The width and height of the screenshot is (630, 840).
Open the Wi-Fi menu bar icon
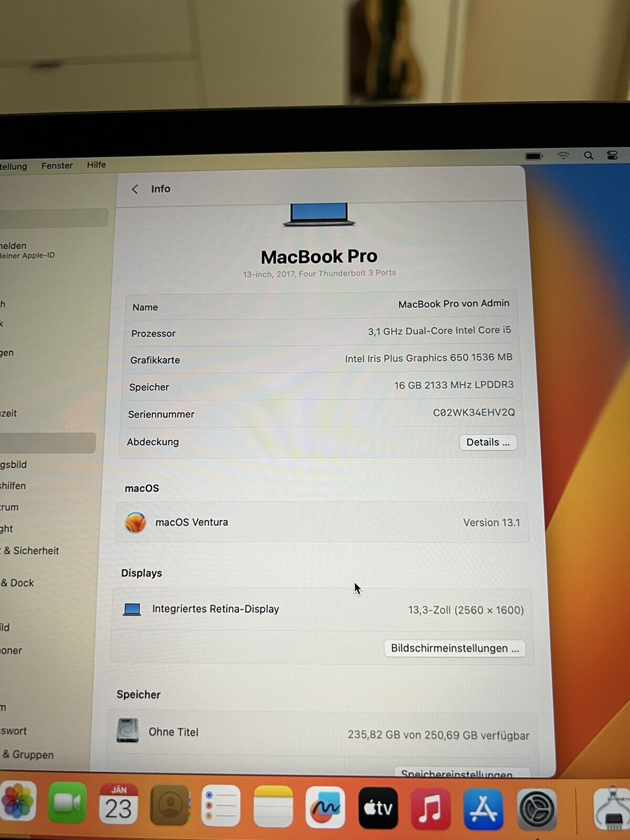point(563,155)
